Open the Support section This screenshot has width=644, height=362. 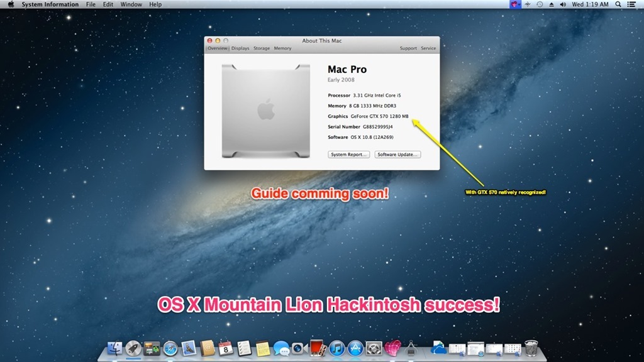pyautogui.click(x=408, y=48)
